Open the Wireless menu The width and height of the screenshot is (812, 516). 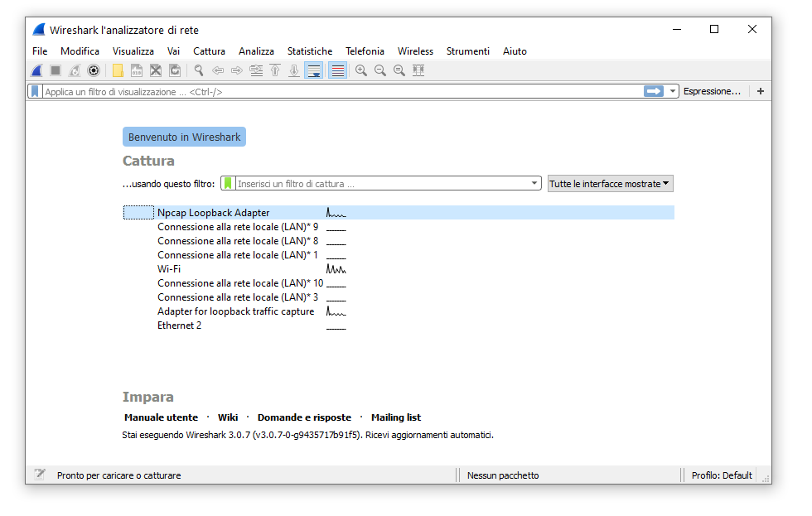[415, 51]
